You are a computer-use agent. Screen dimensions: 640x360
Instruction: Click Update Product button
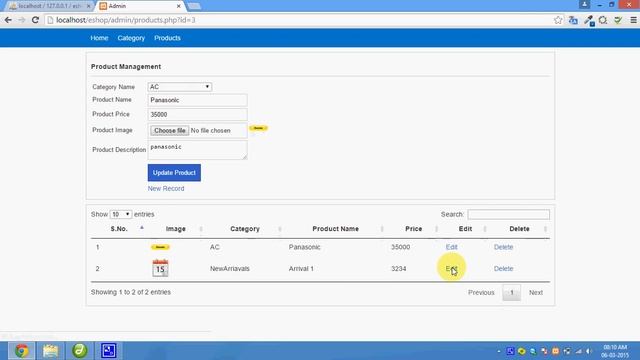(174, 173)
